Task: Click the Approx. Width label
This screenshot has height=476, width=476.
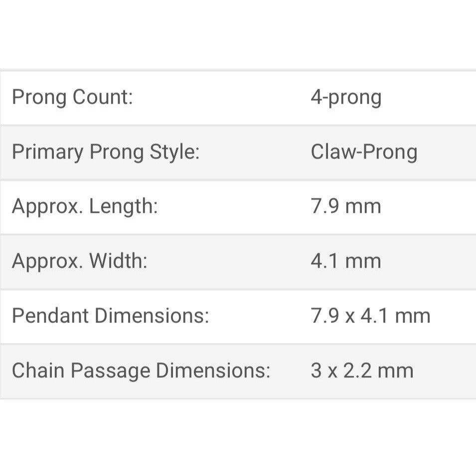Action: [79, 261]
